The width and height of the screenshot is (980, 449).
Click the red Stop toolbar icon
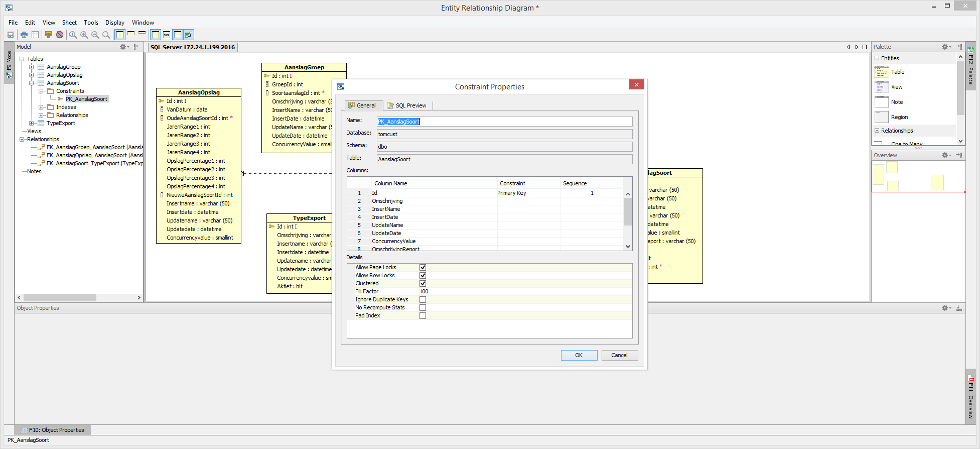(60, 35)
